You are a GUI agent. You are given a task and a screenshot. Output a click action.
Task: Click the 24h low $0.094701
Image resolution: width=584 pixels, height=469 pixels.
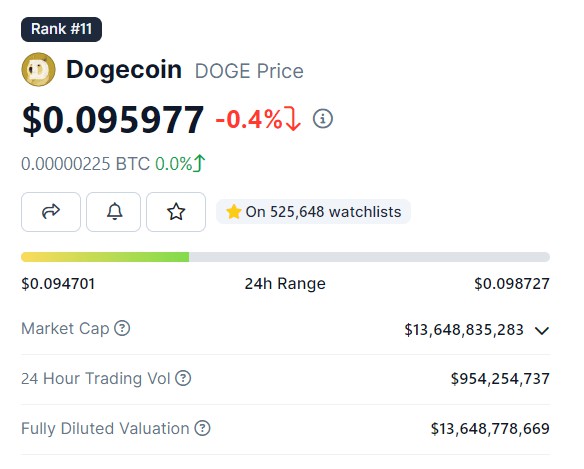tap(58, 284)
